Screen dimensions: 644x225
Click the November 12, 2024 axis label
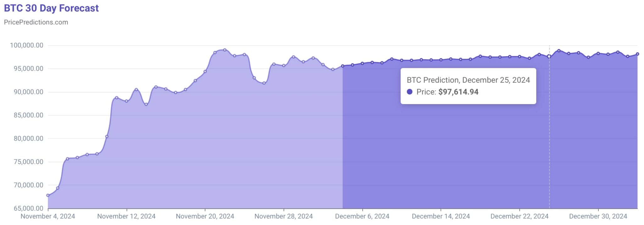[x=126, y=217]
